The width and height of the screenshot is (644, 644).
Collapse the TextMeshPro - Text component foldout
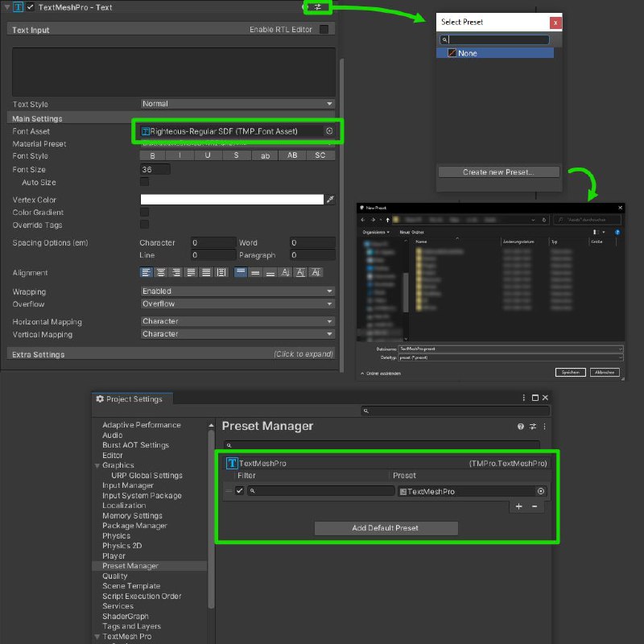(x=7, y=7)
